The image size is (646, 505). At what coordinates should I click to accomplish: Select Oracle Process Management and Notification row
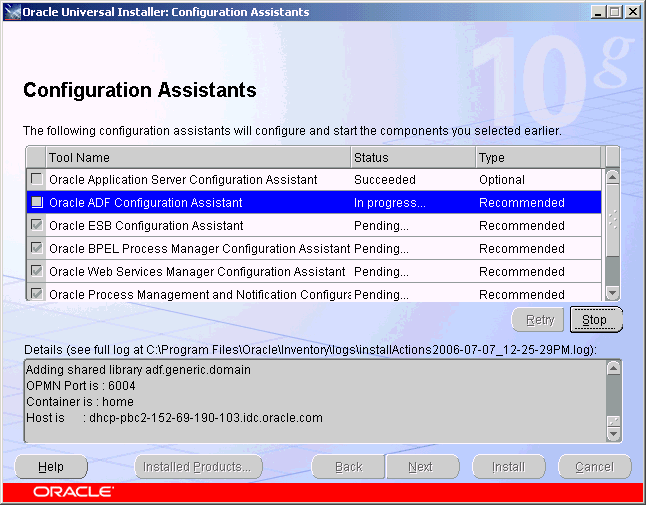tap(314, 292)
